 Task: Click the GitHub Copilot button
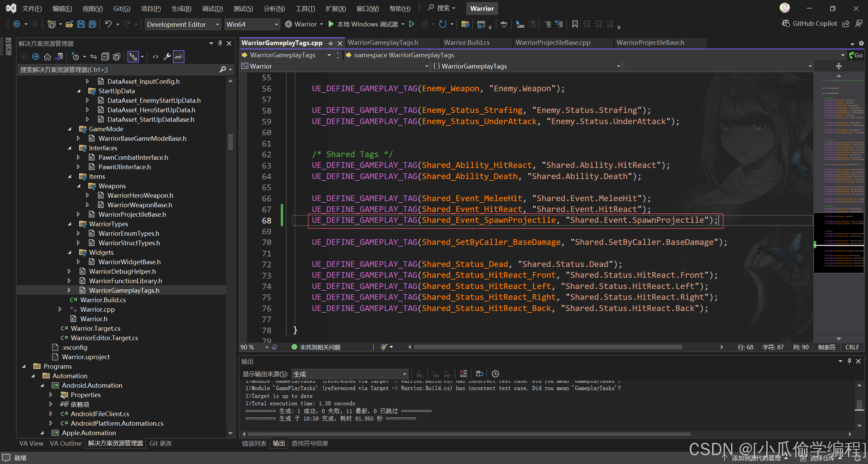(810, 23)
